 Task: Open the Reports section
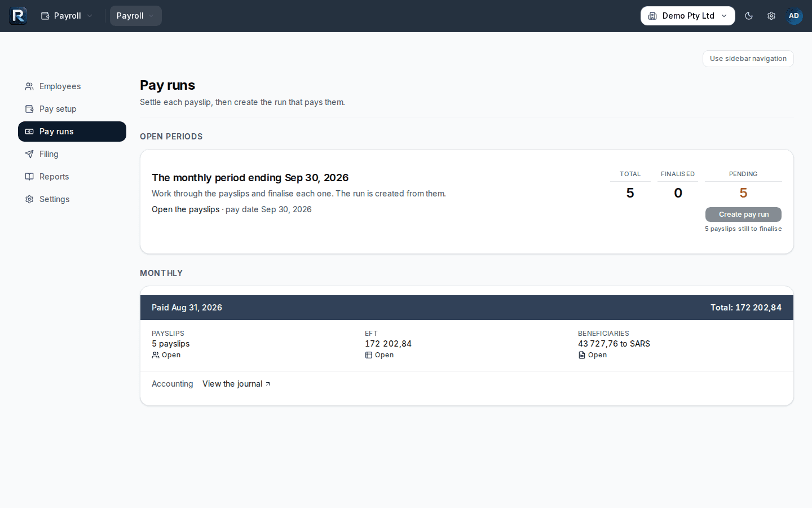72,177
